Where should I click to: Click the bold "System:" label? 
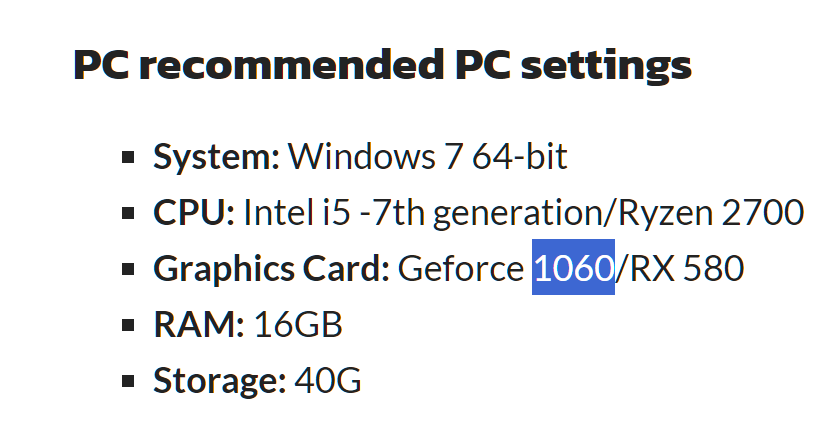pyautogui.click(x=216, y=157)
